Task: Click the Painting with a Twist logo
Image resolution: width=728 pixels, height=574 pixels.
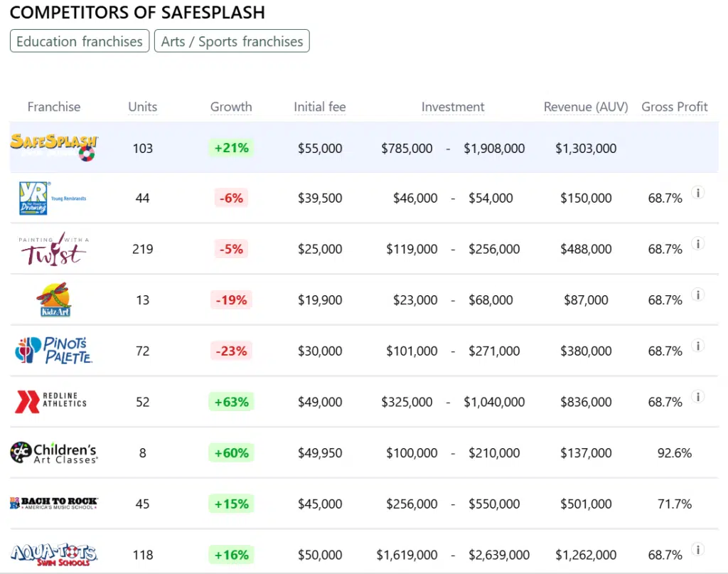Action: [53, 249]
